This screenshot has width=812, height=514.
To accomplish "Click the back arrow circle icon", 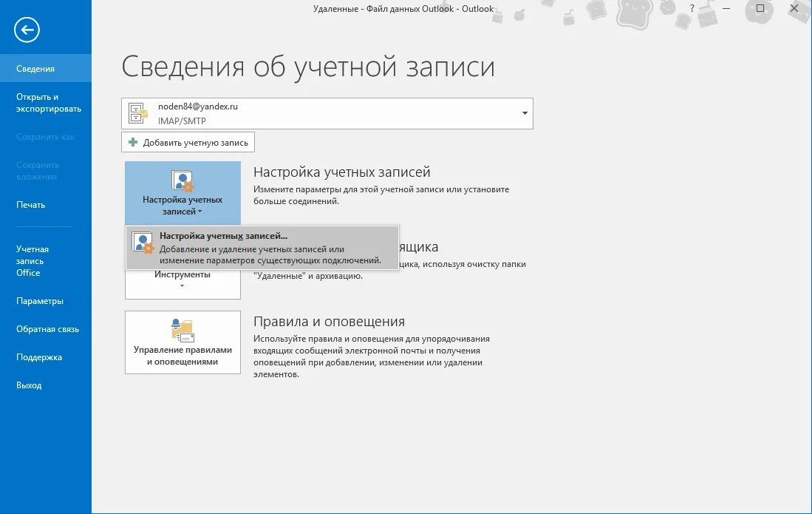I will tap(27, 30).
